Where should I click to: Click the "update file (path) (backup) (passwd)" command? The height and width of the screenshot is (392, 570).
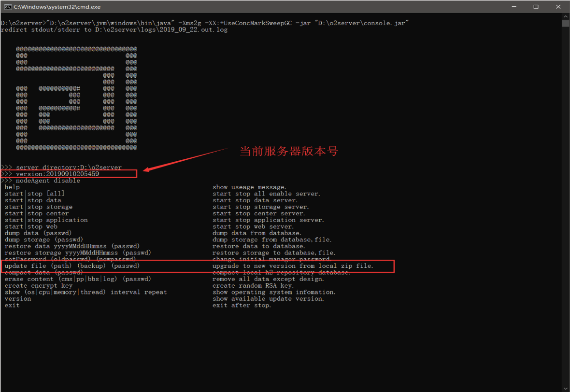(x=72, y=266)
